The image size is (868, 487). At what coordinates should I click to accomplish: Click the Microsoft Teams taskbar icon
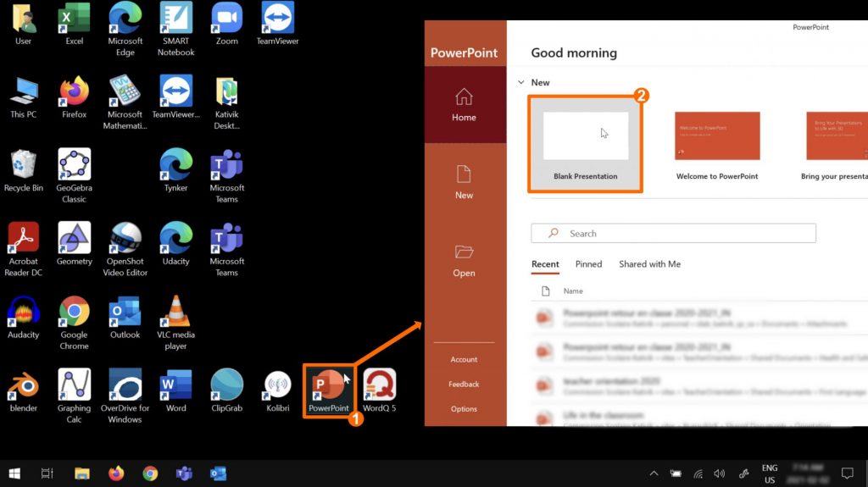click(184, 473)
